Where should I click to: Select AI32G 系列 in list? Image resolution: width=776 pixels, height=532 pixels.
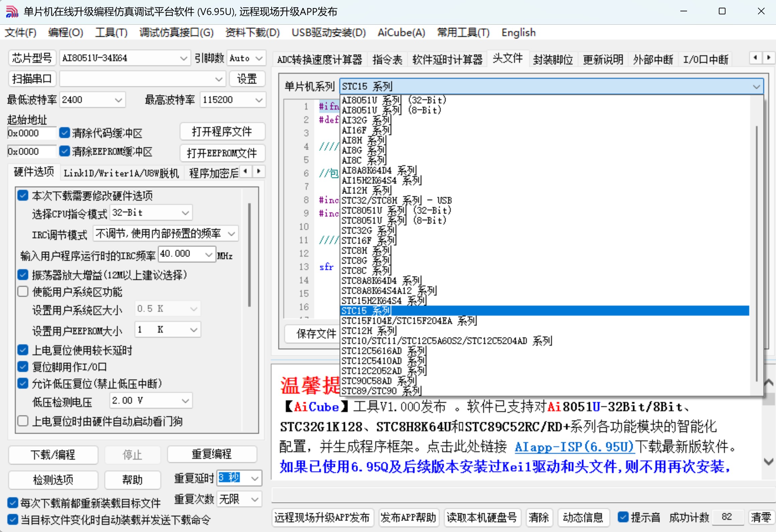pyautogui.click(x=545, y=120)
